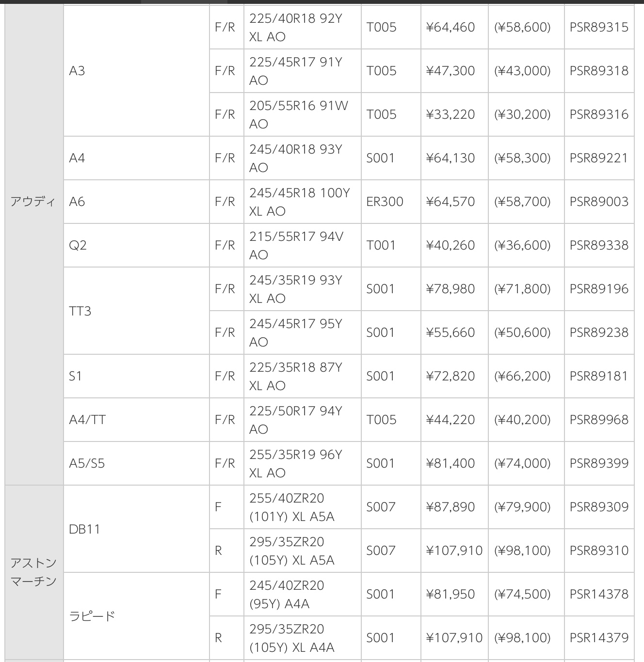Select the Q2 model cell

pos(78,245)
